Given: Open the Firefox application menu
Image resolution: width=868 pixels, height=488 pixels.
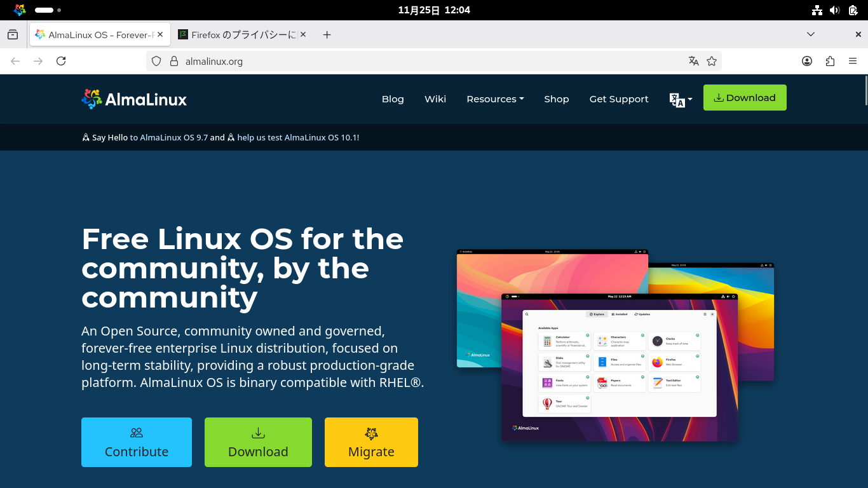Looking at the screenshot, I should (x=853, y=61).
